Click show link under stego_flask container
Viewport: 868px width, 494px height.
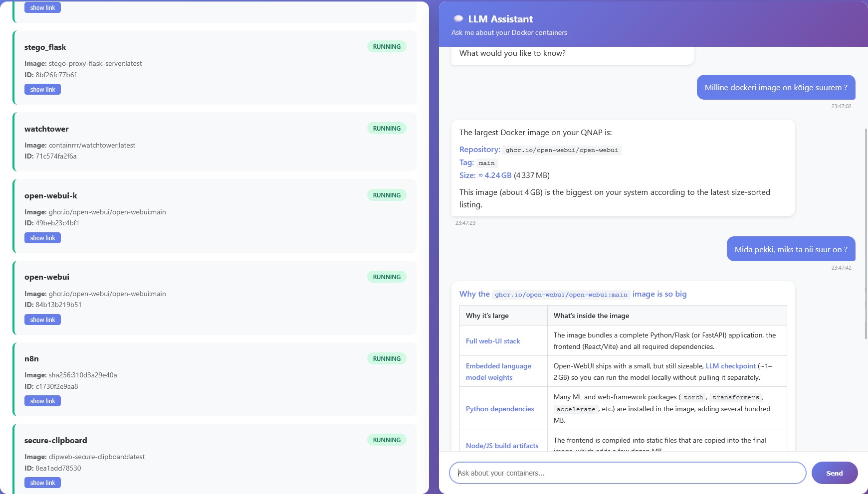(x=42, y=90)
